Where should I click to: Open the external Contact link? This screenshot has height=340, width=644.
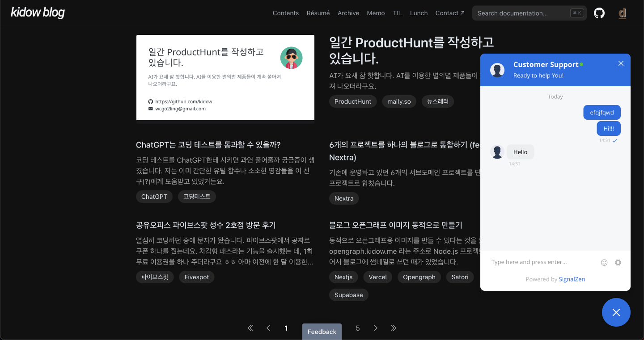point(450,13)
